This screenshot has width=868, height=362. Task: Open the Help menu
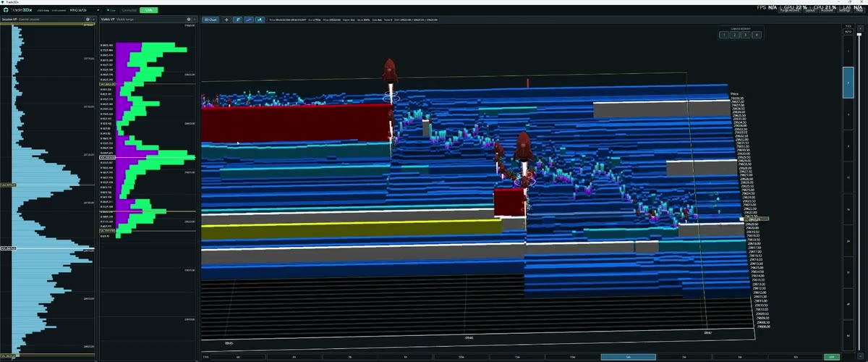(x=859, y=10)
